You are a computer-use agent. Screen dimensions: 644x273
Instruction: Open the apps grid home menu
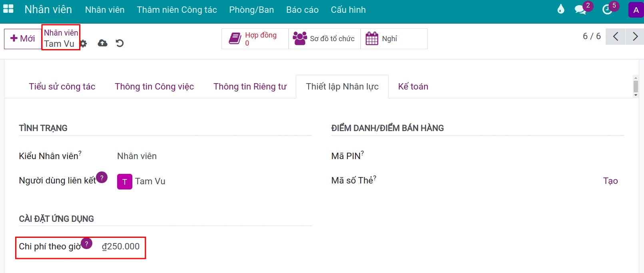(8, 9)
